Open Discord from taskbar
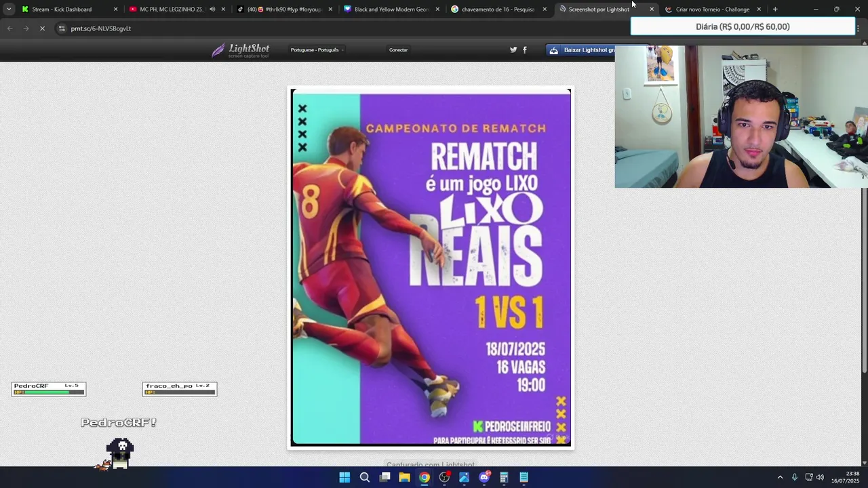Viewport: 868px width, 488px height. (x=484, y=477)
